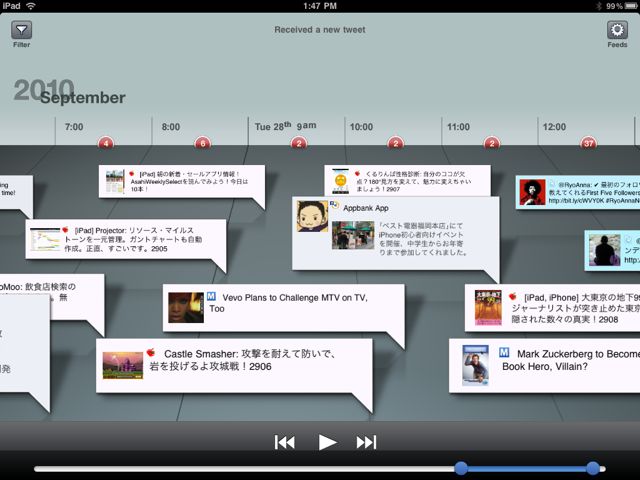This screenshot has height=480, width=640.
Task: Open the [iPad] Projector tweet card
Action: (126, 239)
